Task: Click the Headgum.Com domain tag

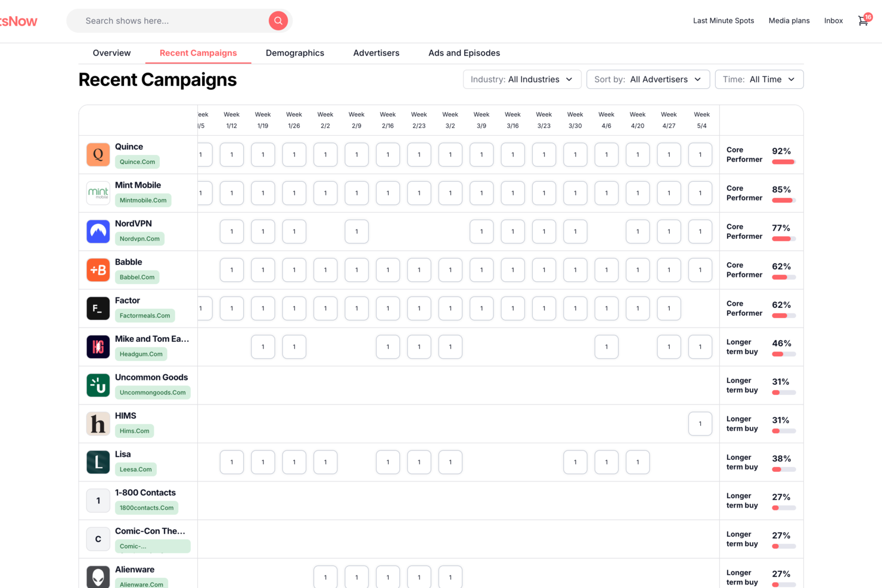Action: coord(141,354)
